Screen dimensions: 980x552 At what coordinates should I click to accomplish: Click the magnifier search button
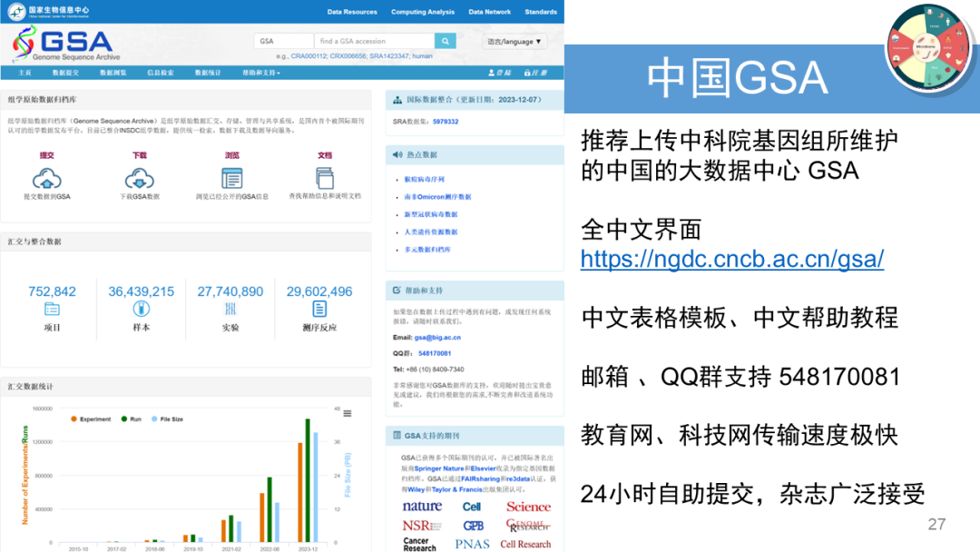(445, 41)
